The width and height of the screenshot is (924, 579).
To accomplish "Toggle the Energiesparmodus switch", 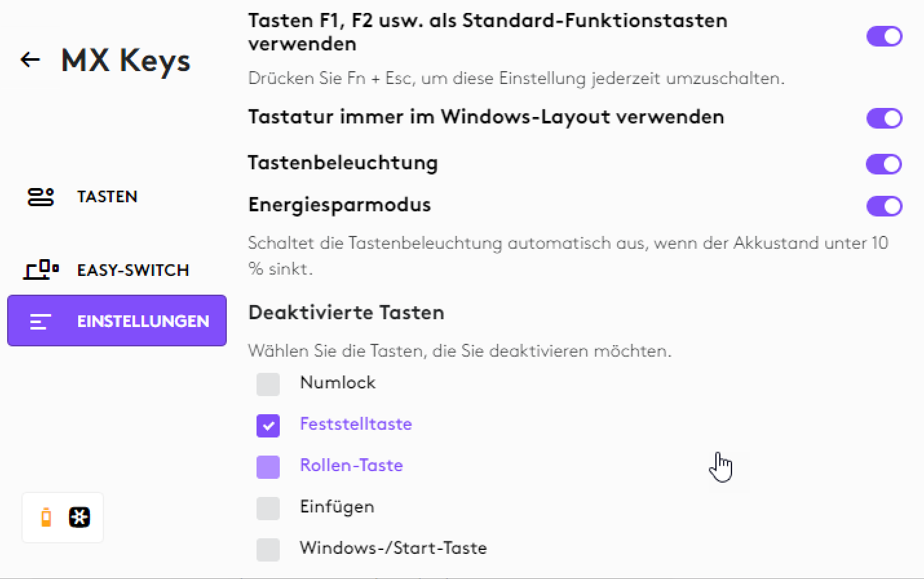I will click(884, 207).
